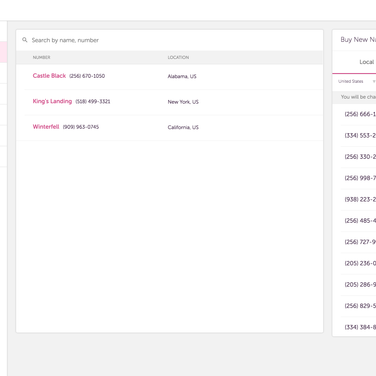The width and height of the screenshot is (376, 376).
Task: Open the Winterfell number
Action: [46, 127]
